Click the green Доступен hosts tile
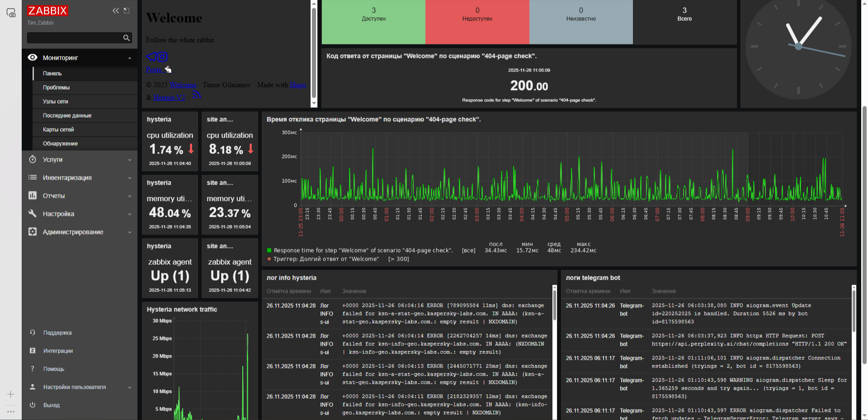The image size is (868, 420). pos(373,22)
